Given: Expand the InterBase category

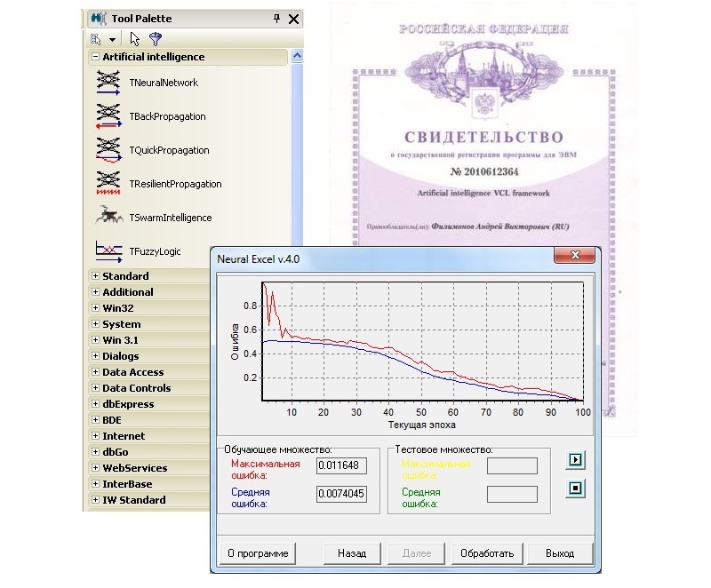Looking at the screenshot, I should [x=95, y=484].
